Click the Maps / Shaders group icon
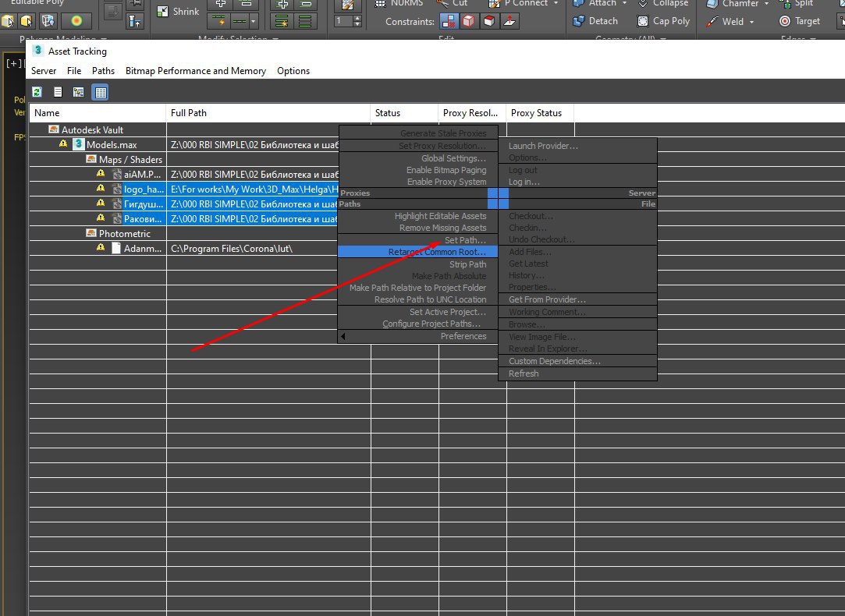Screen dimensions: 845x616 91,159
